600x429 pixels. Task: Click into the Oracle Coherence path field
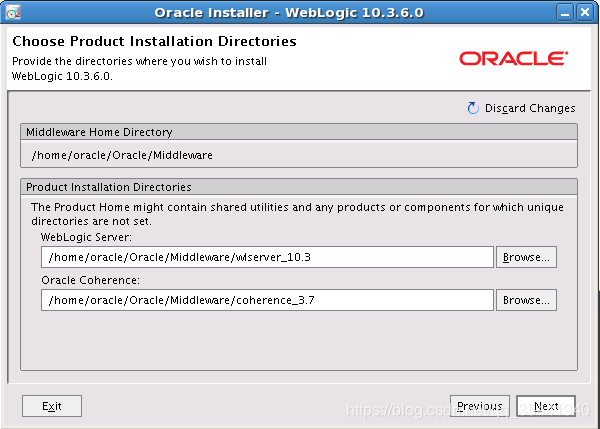tap(267, 300)
